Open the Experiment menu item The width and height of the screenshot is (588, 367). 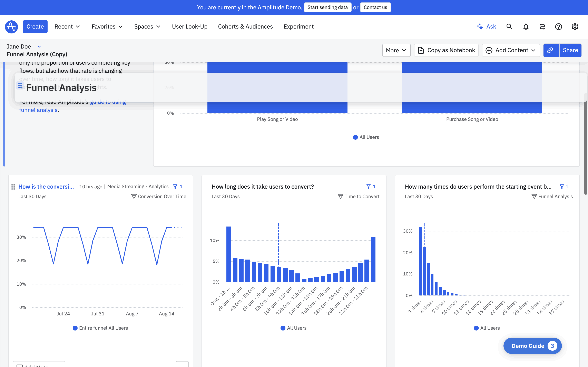298,27
